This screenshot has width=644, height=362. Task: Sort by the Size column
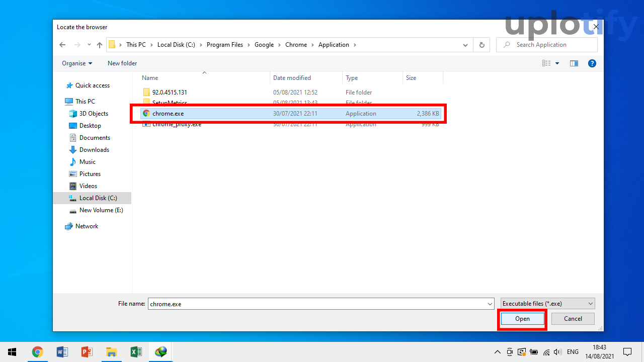click(x=411, y=78)
